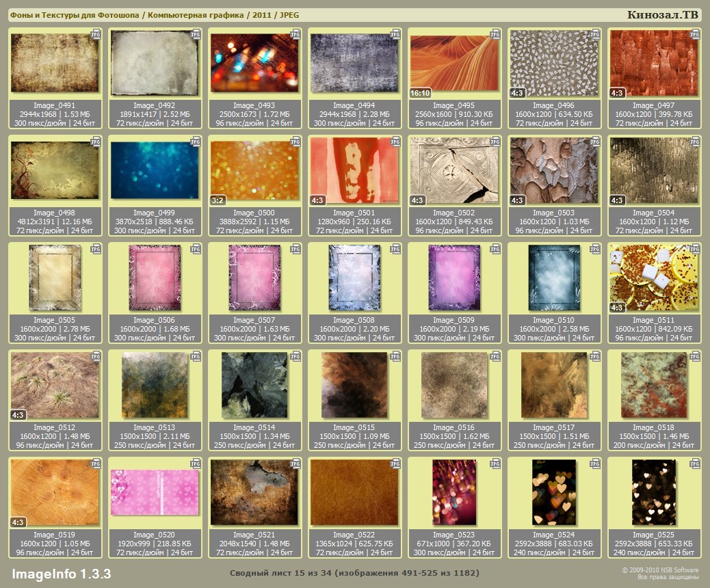Click the JPG icon on Image_0508 thumbnail
The image size is (710, 588).
[395, 249]
